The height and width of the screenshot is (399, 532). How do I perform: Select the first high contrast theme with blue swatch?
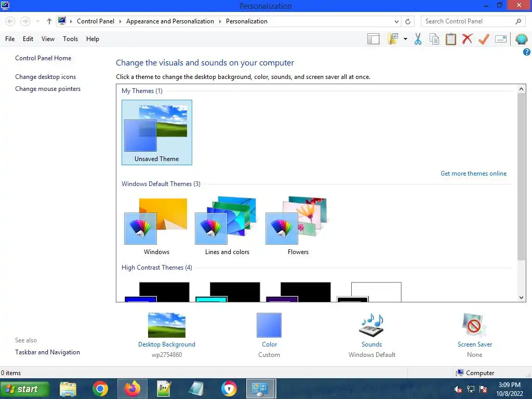pos(157,292)
